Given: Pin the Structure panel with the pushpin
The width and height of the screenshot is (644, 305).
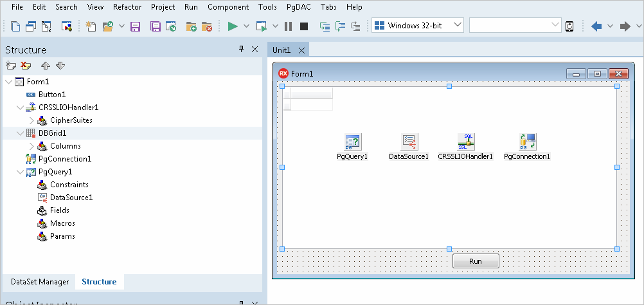Looking at the screenshot, I should pos(241,50).
